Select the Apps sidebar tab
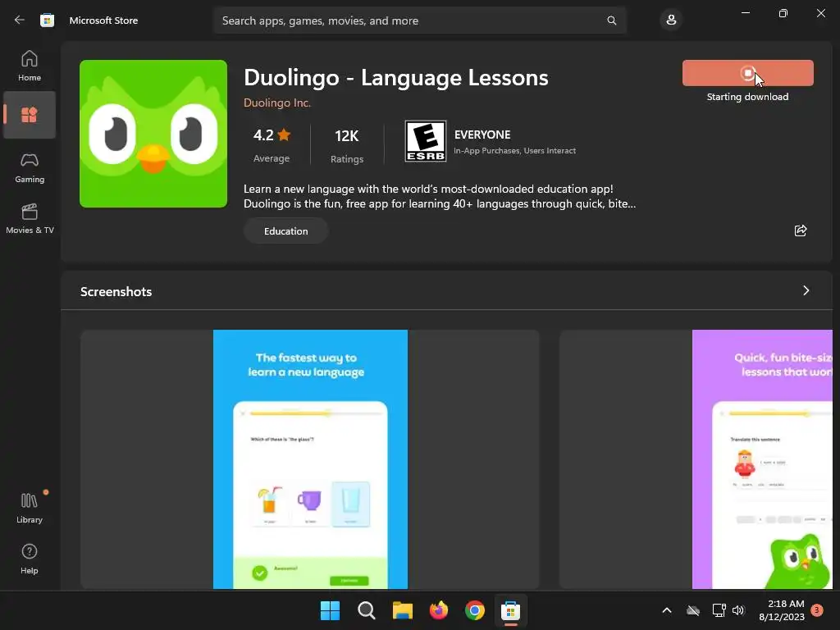Viewport: 840px width, 630px height. click(30, 115)
